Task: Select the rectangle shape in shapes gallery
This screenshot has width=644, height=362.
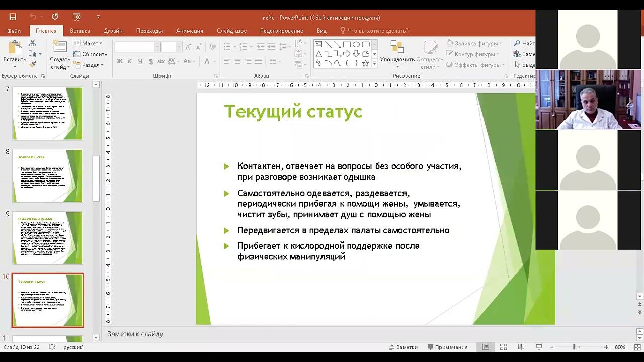Action: [x=347, y=44]
